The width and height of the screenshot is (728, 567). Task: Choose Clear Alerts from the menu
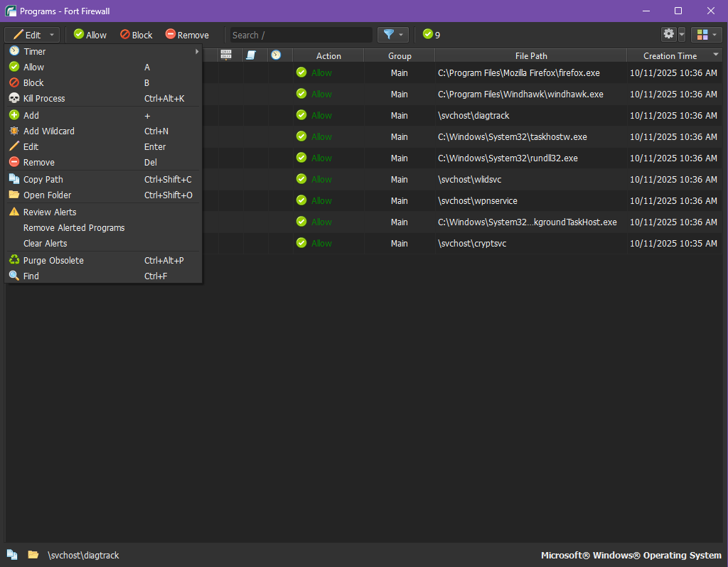click(45, 244)
